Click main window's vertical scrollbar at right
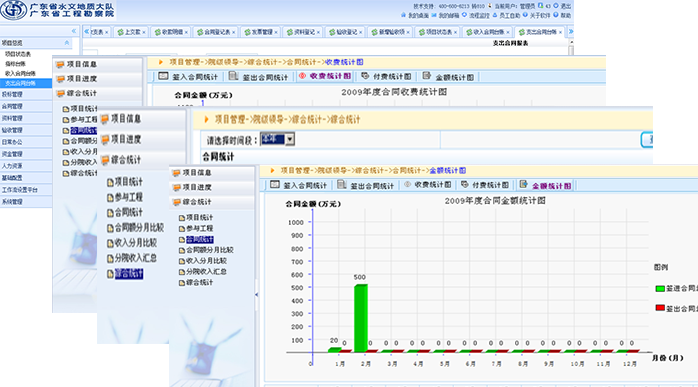The height and width of the screenshot is (387, 698). (571, 47)
